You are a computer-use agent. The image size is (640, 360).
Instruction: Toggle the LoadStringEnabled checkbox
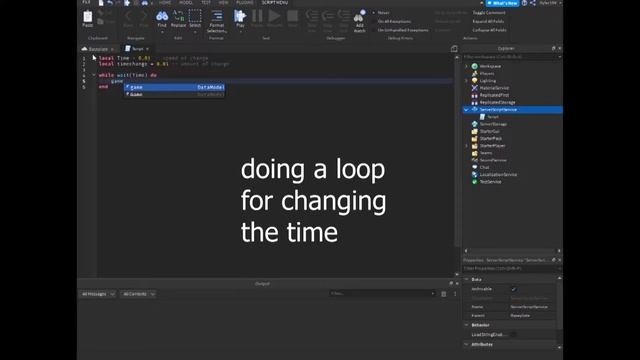(x=514, y=334)
